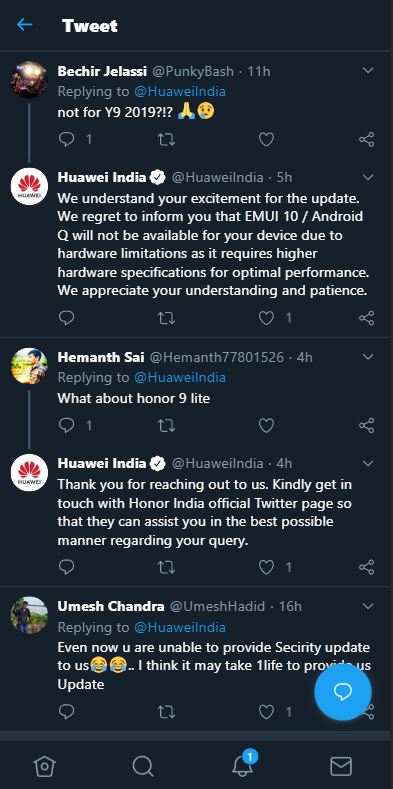
Task: Open the Search tab in the bottom bar
Action: [143, 766]
